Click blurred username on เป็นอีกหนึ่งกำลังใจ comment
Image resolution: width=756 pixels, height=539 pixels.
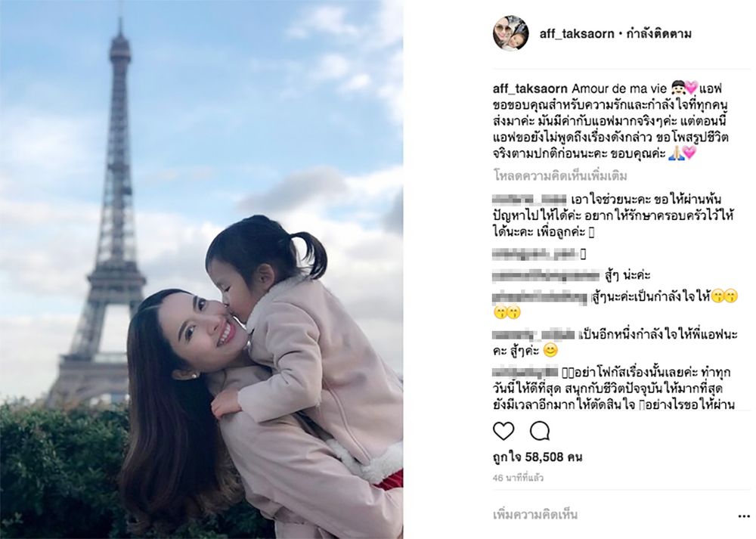534,334
